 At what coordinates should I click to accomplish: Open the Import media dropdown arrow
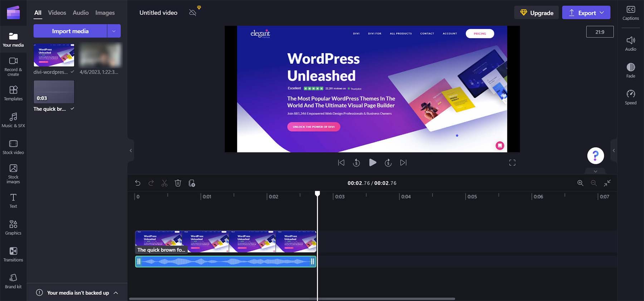pos(114,31)
